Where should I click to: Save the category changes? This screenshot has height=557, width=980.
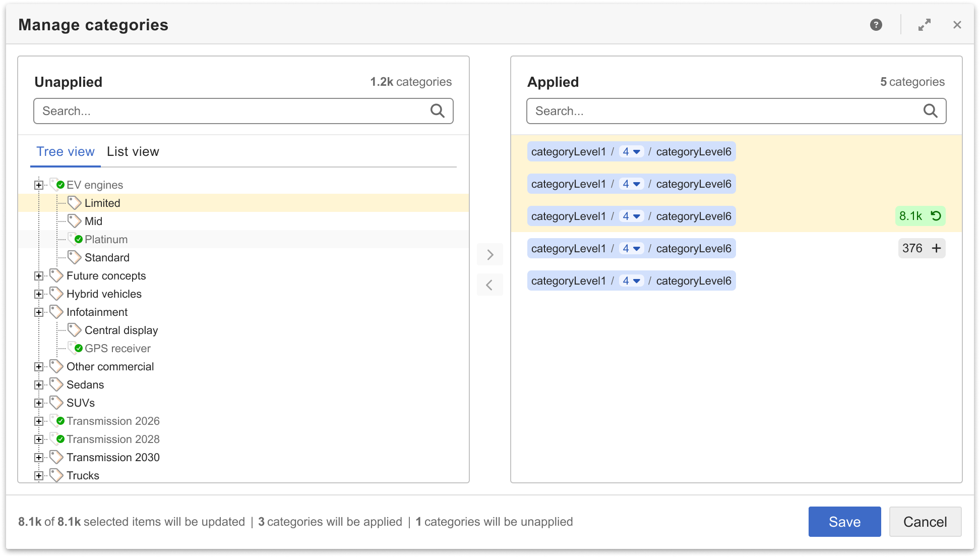844,522
